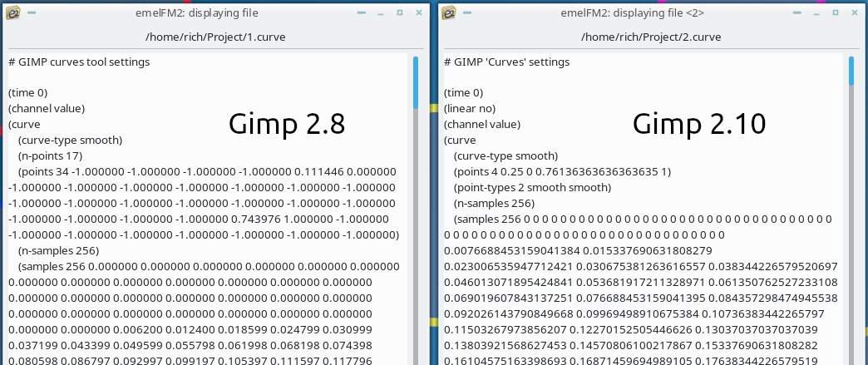The image size is (868, 365).
Task: Click the value 0.743976 in points list
Action: click(x=258, y=219)
